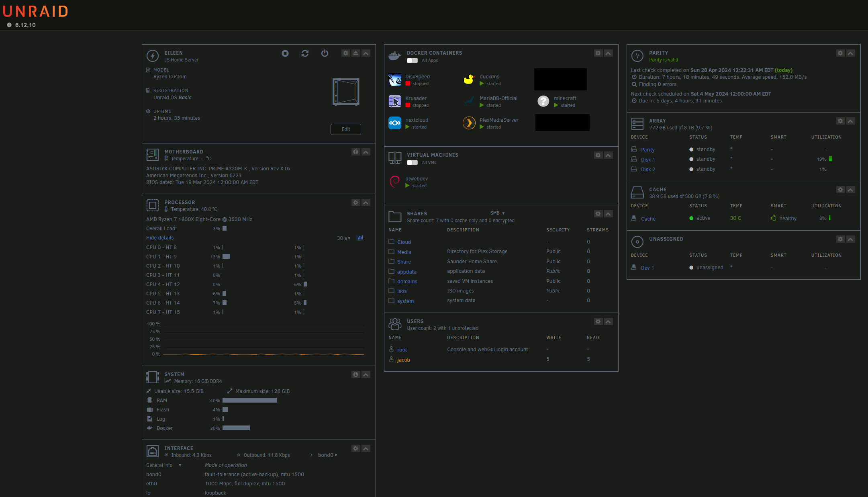The height and width of the screenshot is (497, 868).
Task: Open the dtwebdev Debian VM icon
Action: coord(394,182)
